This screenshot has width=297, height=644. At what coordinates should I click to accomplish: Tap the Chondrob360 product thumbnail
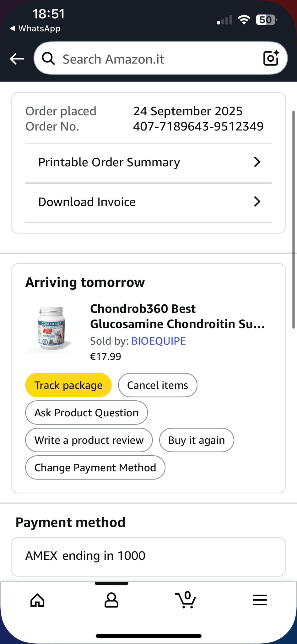coord(52,329)
